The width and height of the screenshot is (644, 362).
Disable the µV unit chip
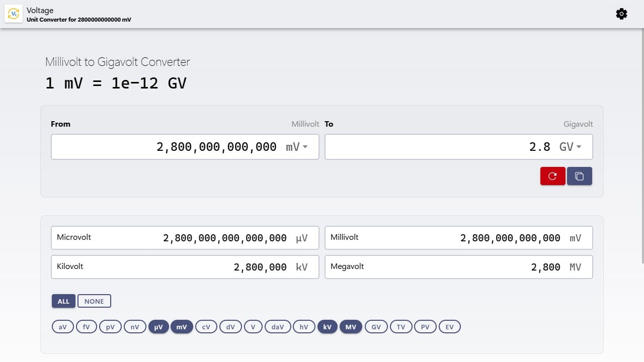158,326
